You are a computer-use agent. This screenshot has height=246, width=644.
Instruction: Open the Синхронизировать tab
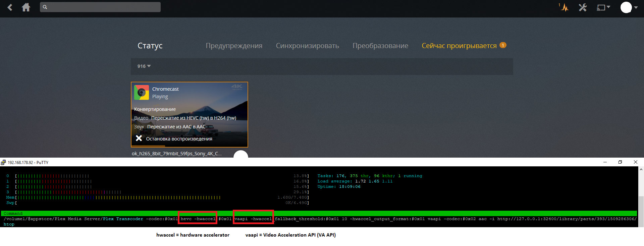[x=307, y=46]
